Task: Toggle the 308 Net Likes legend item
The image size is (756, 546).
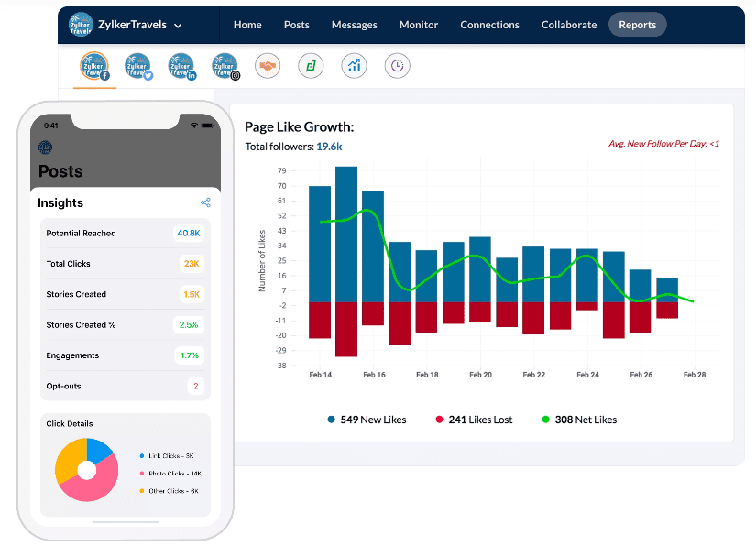Action: coord(579,420)
